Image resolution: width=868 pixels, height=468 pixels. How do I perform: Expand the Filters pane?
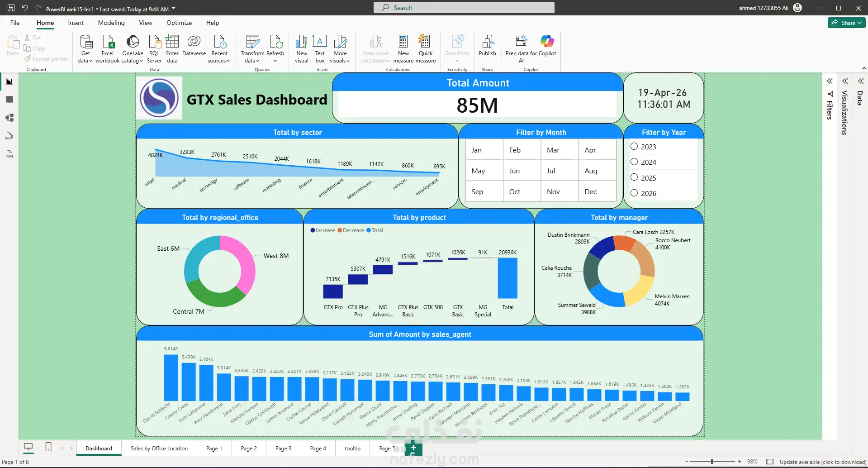[830, 81]
